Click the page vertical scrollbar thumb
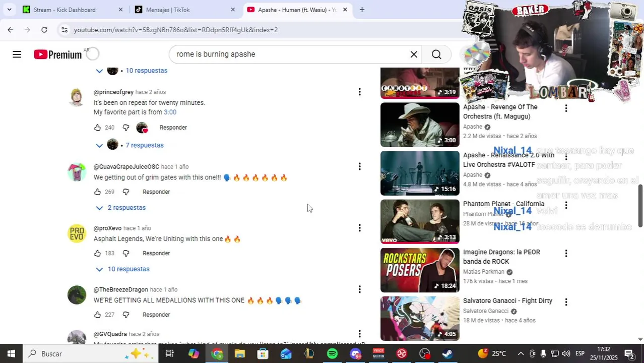 coord(640,206)
